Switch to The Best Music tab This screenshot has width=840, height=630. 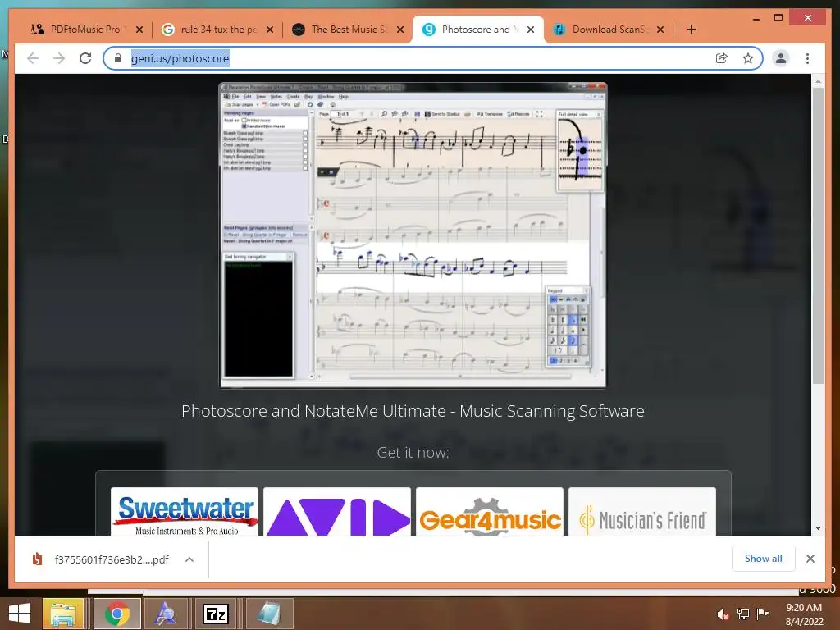[x=348, y=30]
